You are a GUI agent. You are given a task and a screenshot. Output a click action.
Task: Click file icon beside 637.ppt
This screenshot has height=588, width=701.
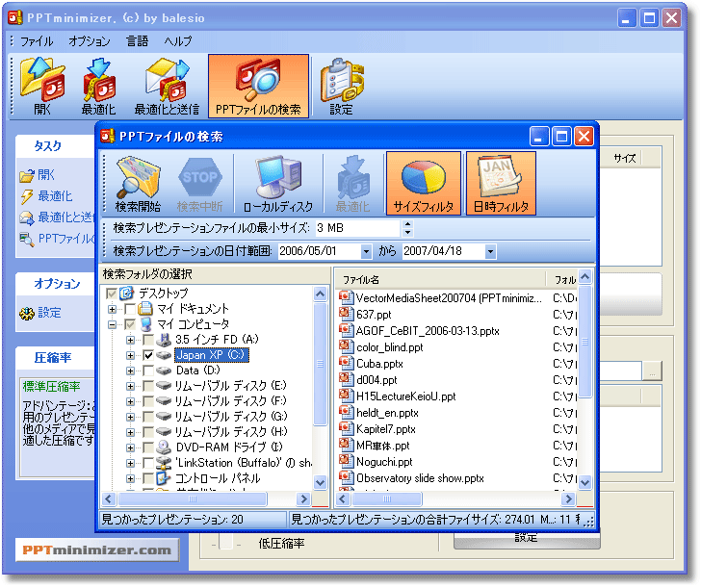346,314
